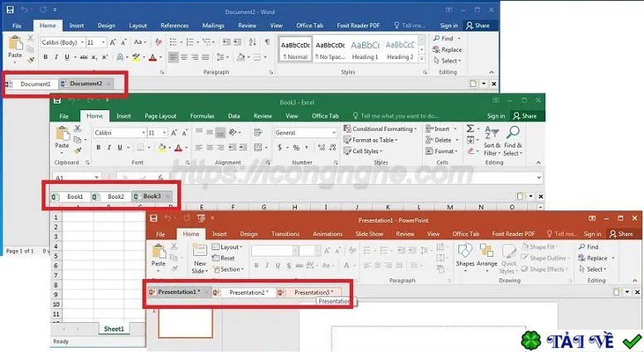
Task: Toggle Italic in Word ribbon
Action: tap(56, 57)
